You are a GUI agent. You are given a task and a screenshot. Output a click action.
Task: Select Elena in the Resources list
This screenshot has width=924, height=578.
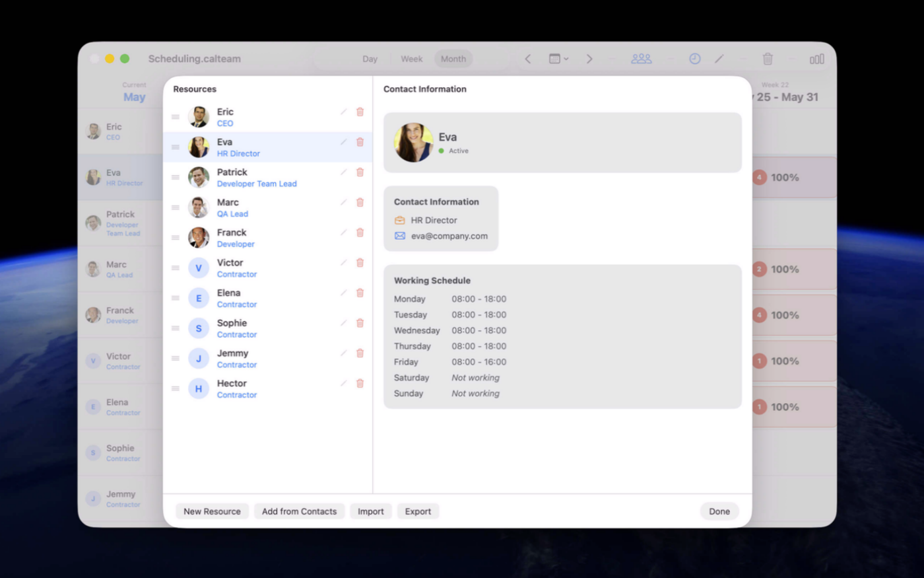pyautogui.click(x=268, y=298)
